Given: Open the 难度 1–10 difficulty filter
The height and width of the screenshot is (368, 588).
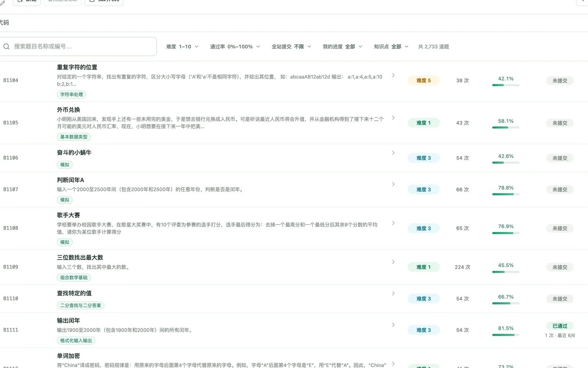Looking at the screenshot, I should [182, 47].
